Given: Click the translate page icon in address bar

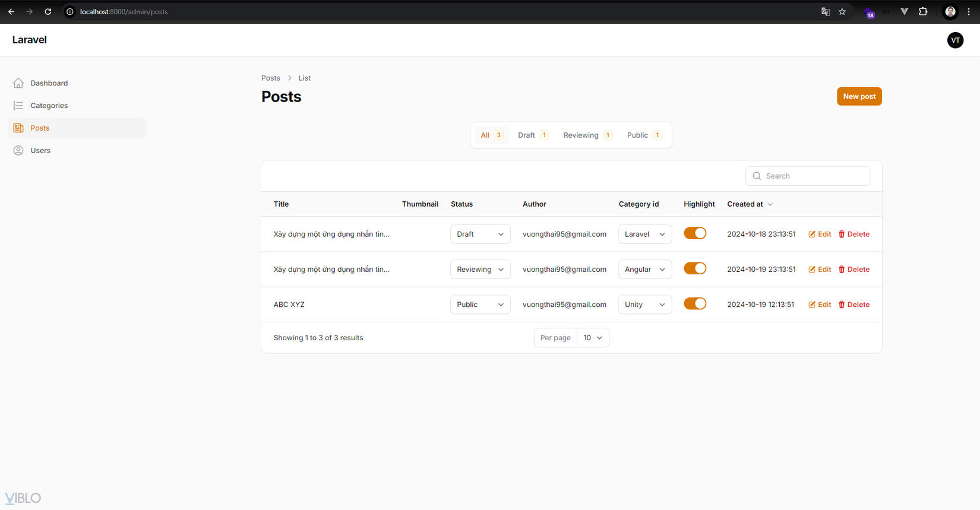Looking at the screenshot, I should point(826,12).
